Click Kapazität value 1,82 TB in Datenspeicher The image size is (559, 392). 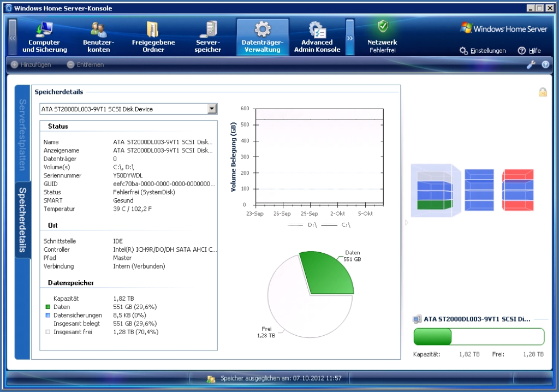click(123, 299)
